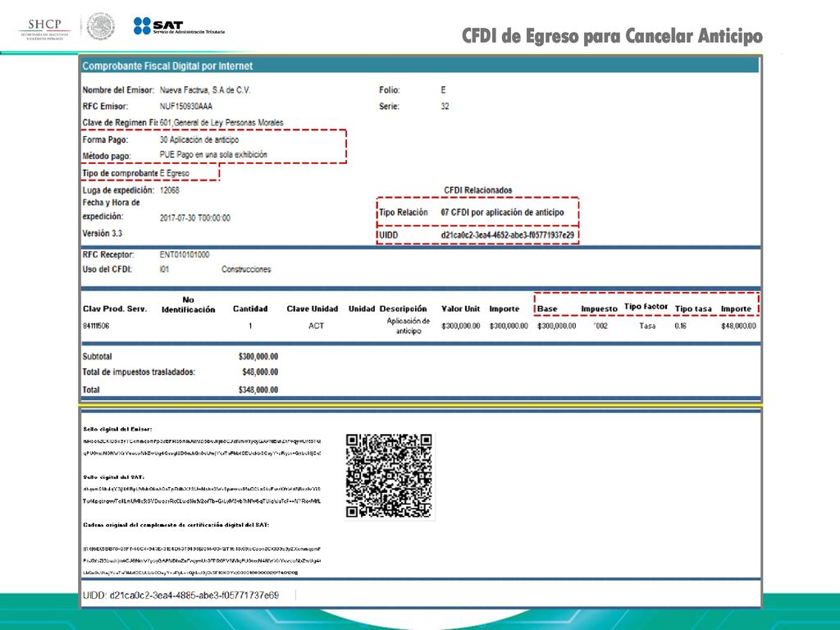Screen dimensions: 840x630
Task: Click the 'Forma Pago:' label
Action: (x=105, y=139)
